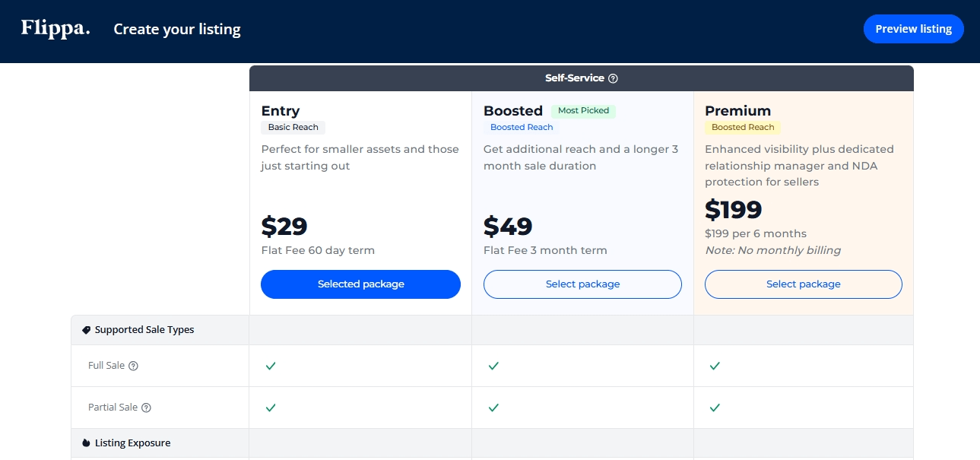Viewport: 980px width, 460px height.
Task: Click the Flippa logo
Action: (56, 29)
